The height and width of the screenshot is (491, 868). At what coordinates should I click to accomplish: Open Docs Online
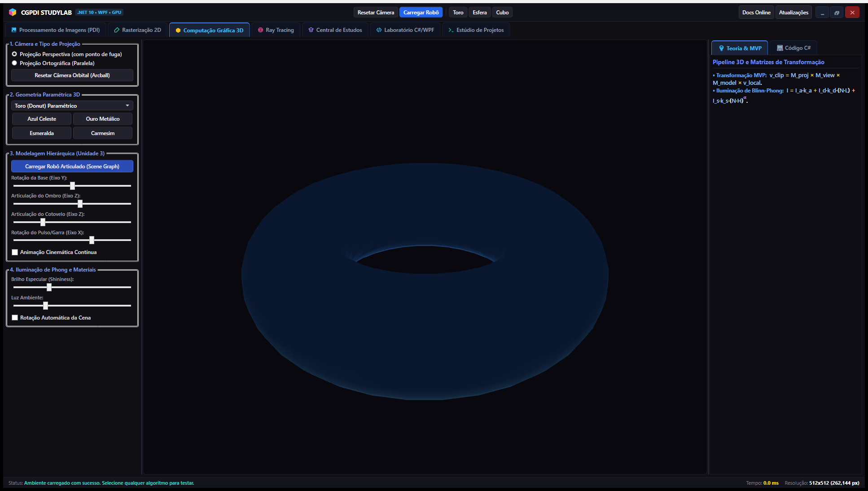[x=756, y=13]
